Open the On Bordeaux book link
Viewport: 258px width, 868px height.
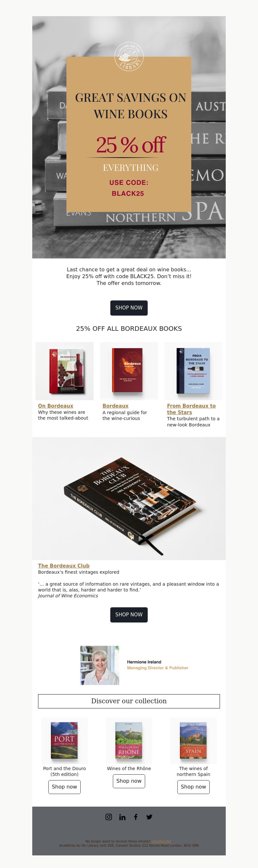tap(55, 406)
